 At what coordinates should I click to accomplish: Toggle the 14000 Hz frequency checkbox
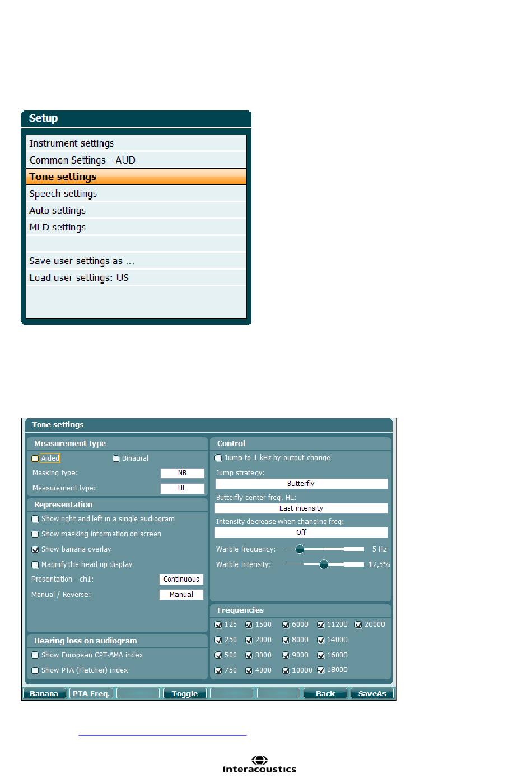tap(321, 640)
